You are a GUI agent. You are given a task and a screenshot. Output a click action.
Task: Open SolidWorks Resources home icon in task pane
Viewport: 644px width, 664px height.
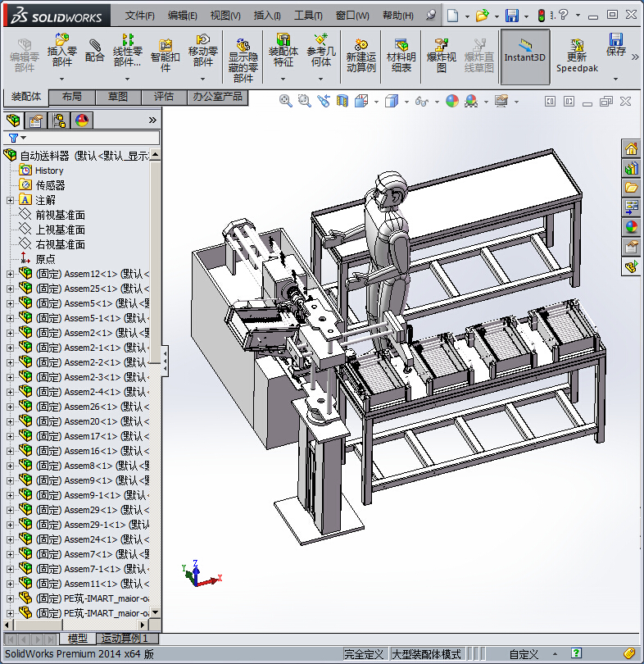click(x=631, y=148)
